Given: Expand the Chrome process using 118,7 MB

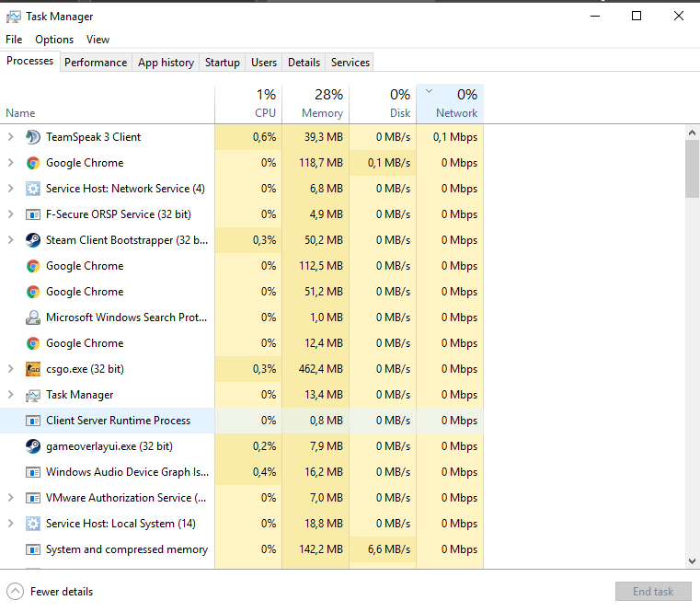Looking at the screenshot, I should click(11, 163).
